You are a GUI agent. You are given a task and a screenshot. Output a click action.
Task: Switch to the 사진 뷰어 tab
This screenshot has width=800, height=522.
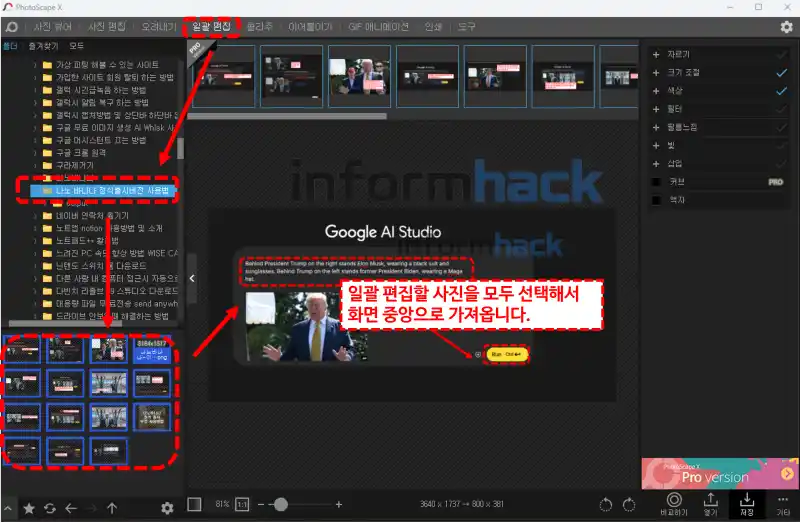pyautogui.click(x=53, y=27)
